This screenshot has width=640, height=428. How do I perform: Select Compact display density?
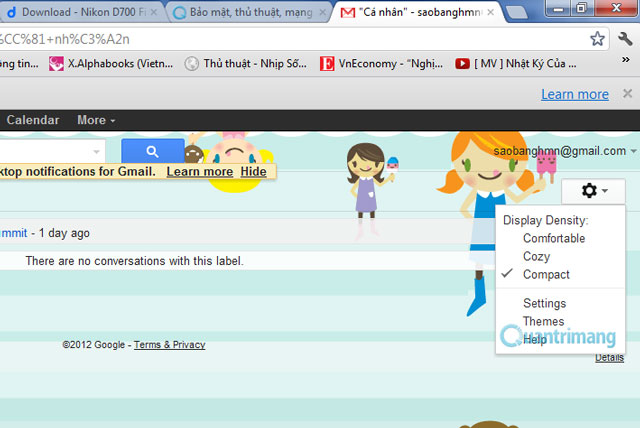(546, 274)
